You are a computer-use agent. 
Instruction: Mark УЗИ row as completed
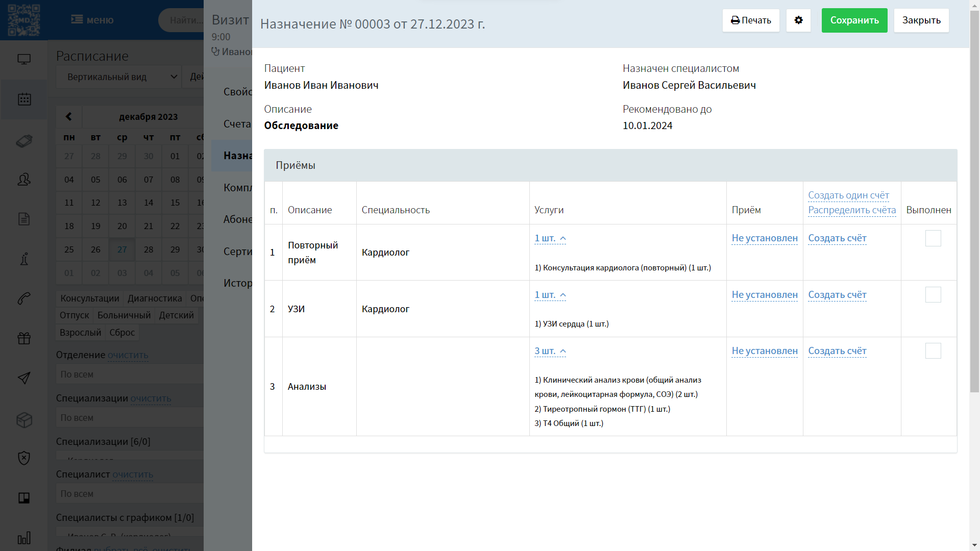[x=933, y=294]
